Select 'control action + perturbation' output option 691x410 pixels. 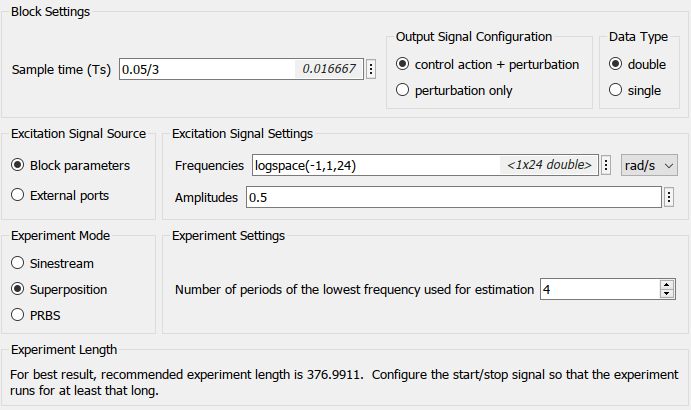[x=403, y=64]
